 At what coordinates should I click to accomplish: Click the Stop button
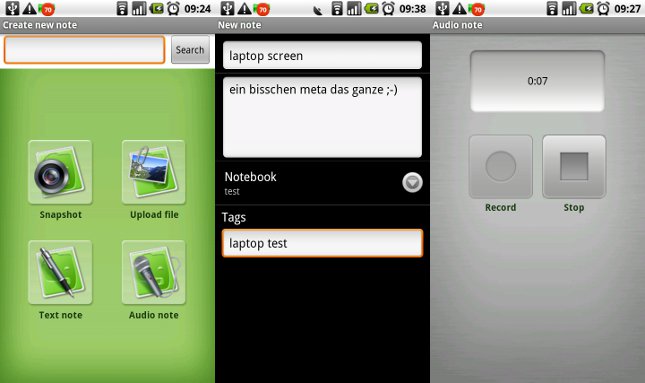[x=574, y=167]
